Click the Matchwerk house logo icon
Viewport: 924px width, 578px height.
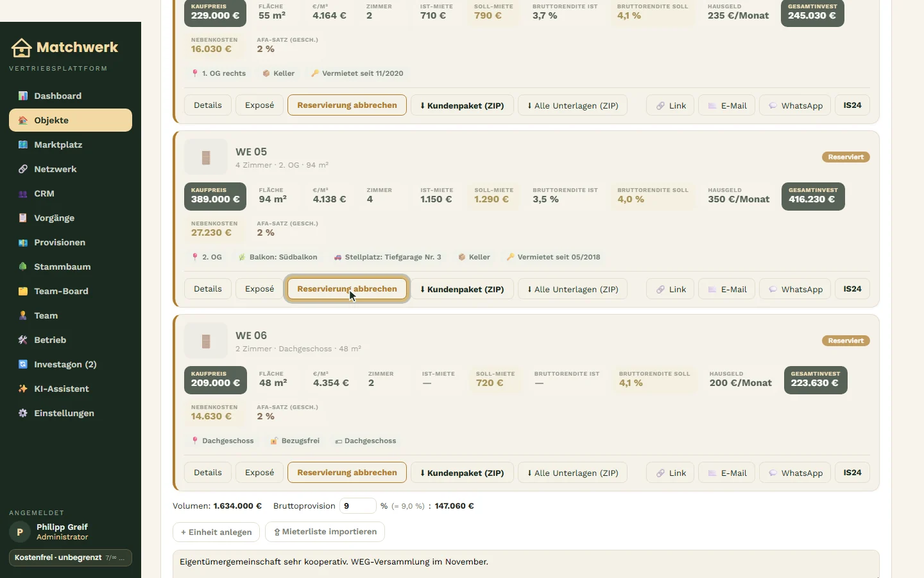(x=21, y=48)
